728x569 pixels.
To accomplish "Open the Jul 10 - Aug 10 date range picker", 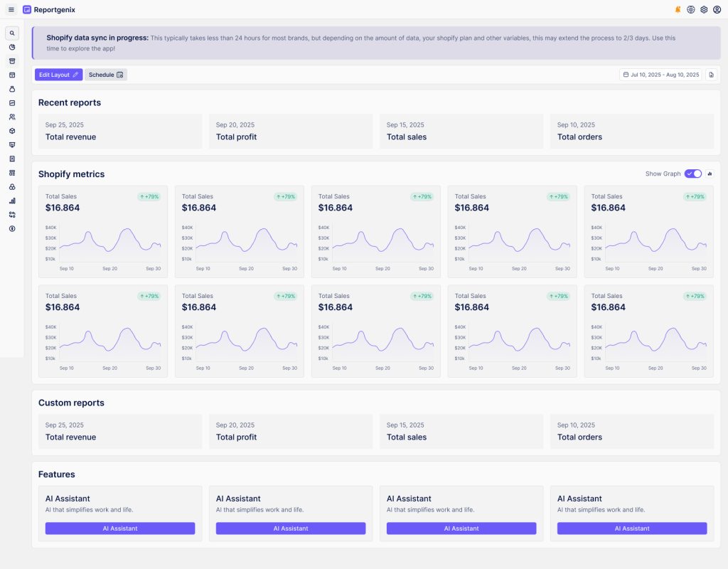I will click(x=660, y=75).
